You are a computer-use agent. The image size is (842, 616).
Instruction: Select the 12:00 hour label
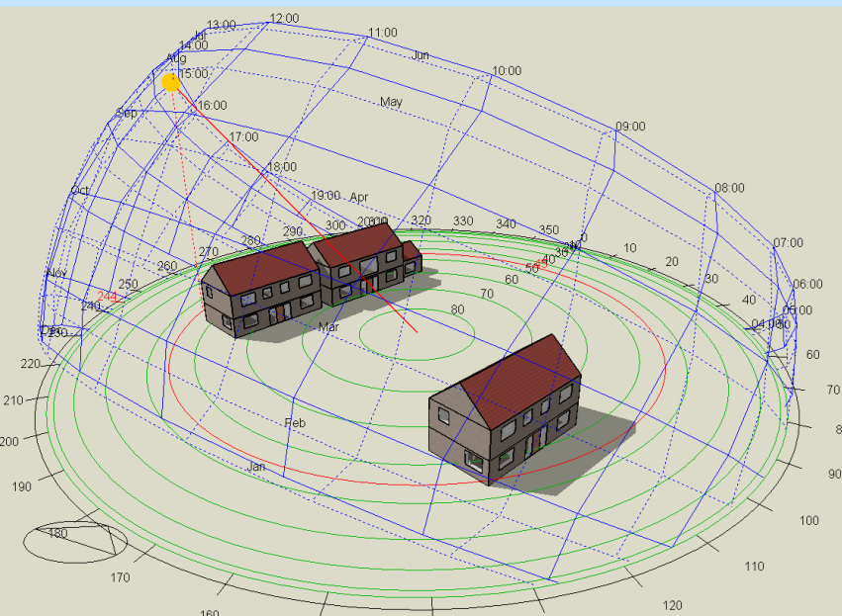pos(284,19)
